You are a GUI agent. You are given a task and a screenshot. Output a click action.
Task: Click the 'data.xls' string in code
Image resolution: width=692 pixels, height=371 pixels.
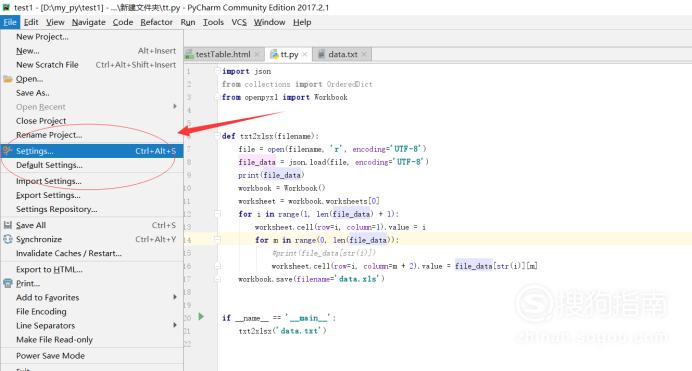(x=361, y=279)
